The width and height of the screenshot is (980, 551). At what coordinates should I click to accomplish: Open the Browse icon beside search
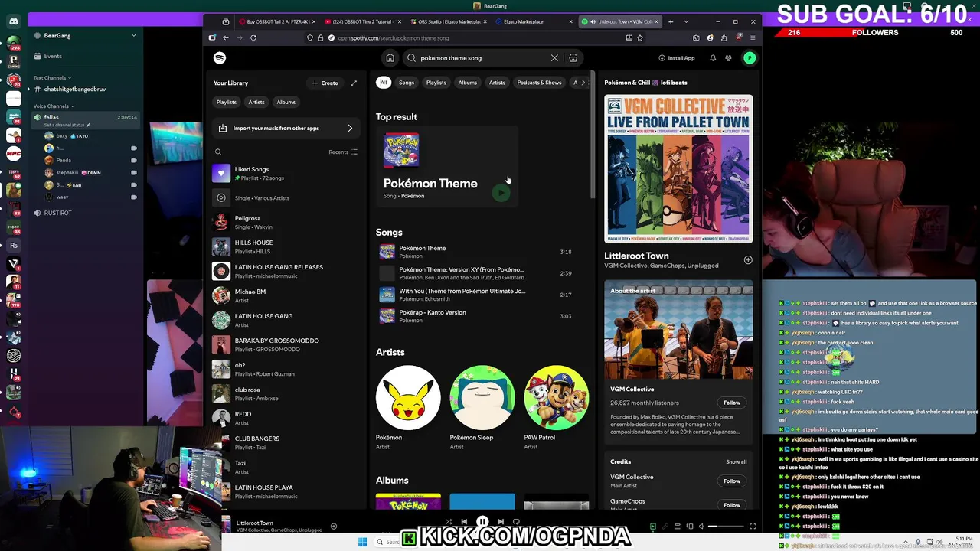[x=573, y=58]
